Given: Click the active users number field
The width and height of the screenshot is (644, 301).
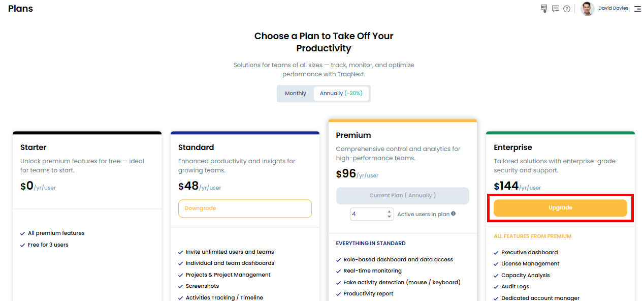Looking at the screenshot, I should pos(368,214).
